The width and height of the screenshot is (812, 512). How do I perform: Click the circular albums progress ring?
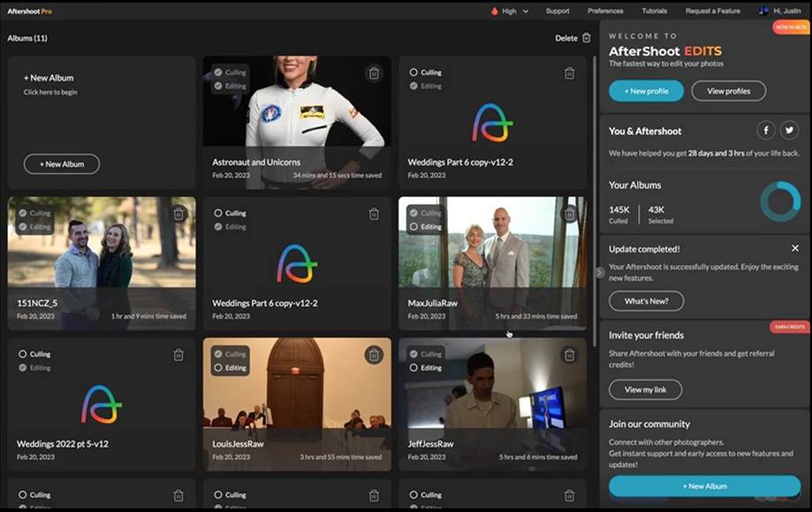[780, 201]
